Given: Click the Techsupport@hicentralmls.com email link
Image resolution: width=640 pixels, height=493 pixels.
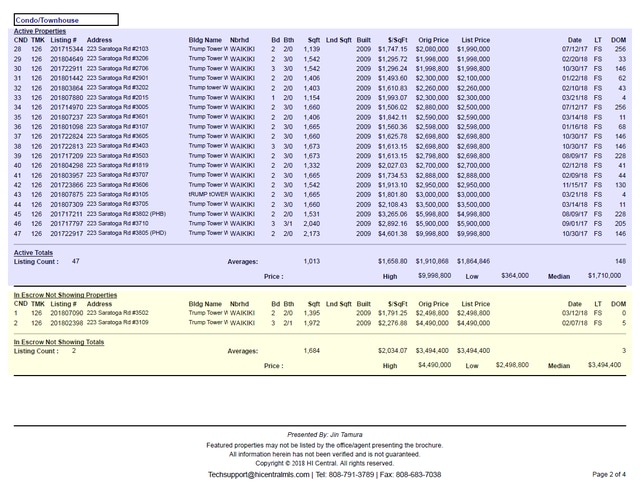Looking at the screenshot, I should click(259, 474).
